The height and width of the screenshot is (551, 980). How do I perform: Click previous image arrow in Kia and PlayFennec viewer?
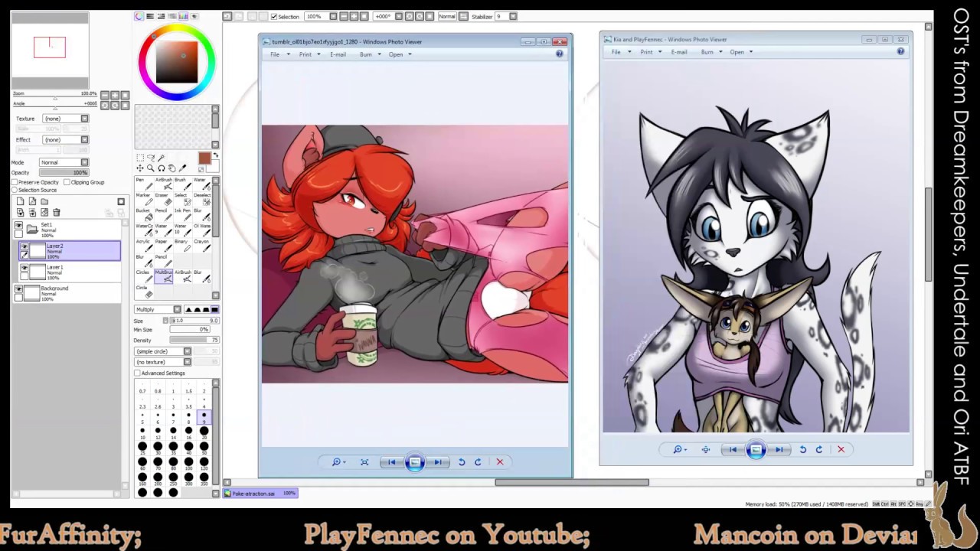click(733, 449)
